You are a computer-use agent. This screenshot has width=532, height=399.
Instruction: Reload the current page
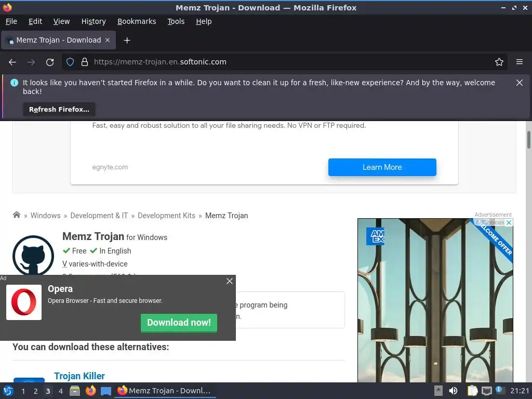point(50,62)
